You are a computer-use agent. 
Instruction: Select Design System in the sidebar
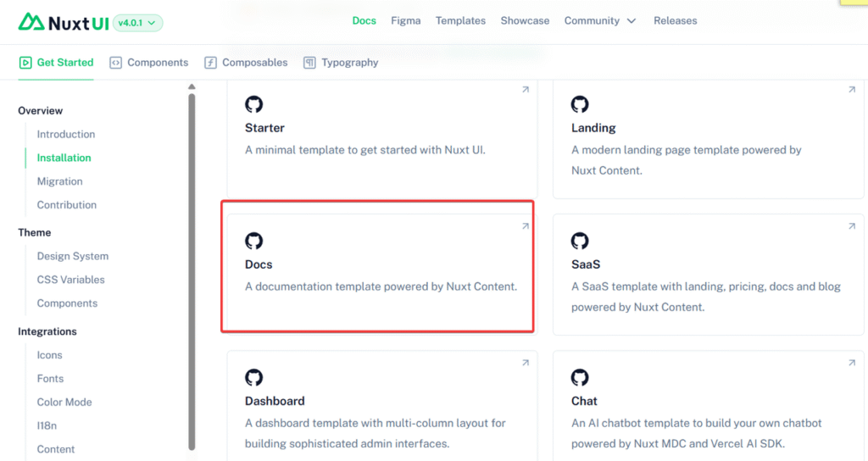tap(73, 256)
